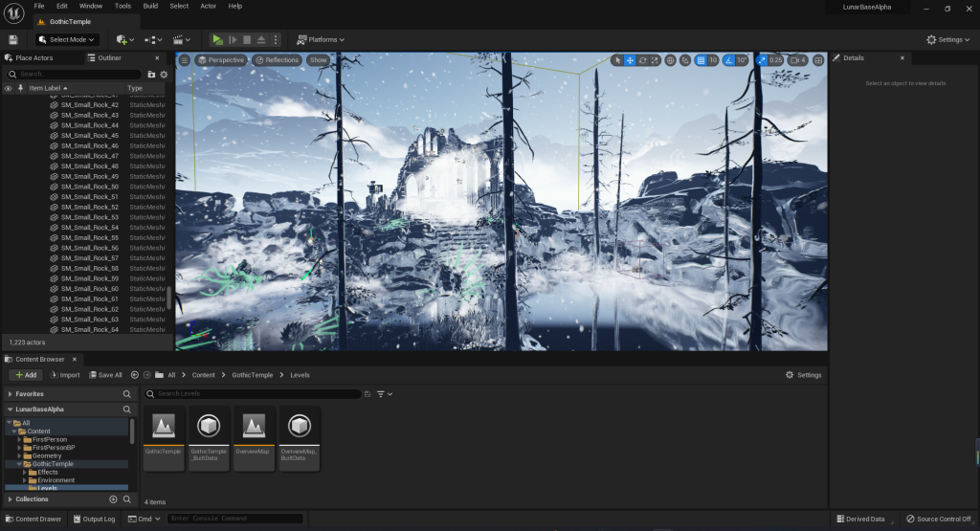Open the viewport Show menu
This screenshot has width=980, height=531.
tap(318, 60)
